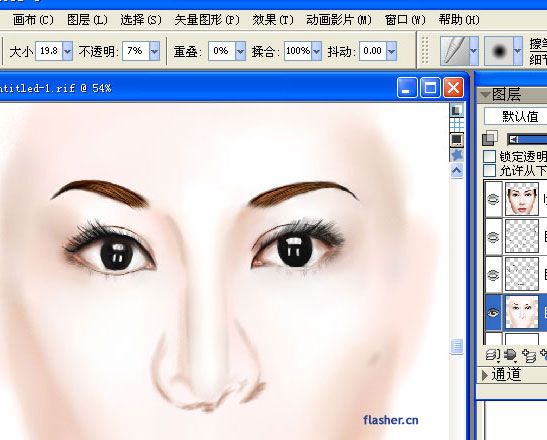
Task: Open the 画布 (C) menu
Action: click(33, 20)
